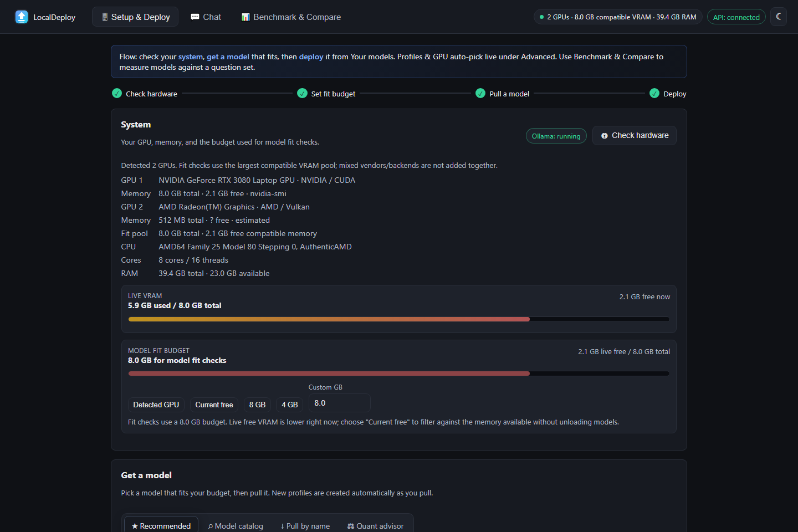Viewport: 798px width, 532px height.
Task: Click the API: connected status badge
Action: [736, 17]
